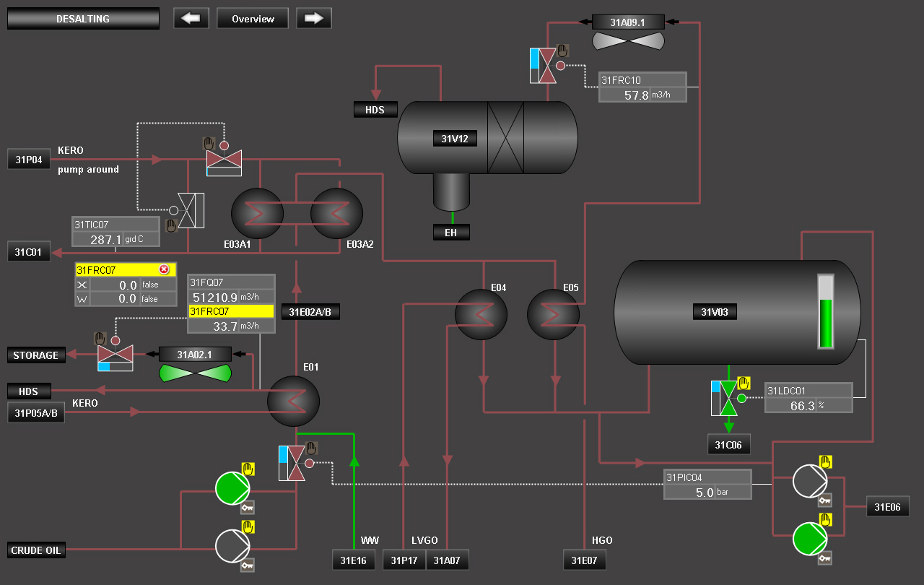Screen dimensions: 924x585
Task: Toggle hand icon beside 31TIC07 valve
Action: pyautogui.click(x=171, y=225)
